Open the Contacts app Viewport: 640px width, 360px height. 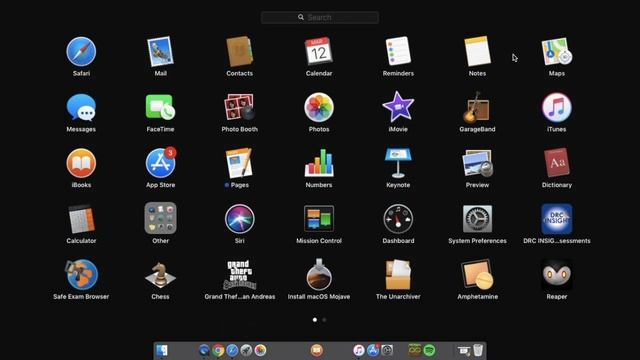[x=240, y=52]
